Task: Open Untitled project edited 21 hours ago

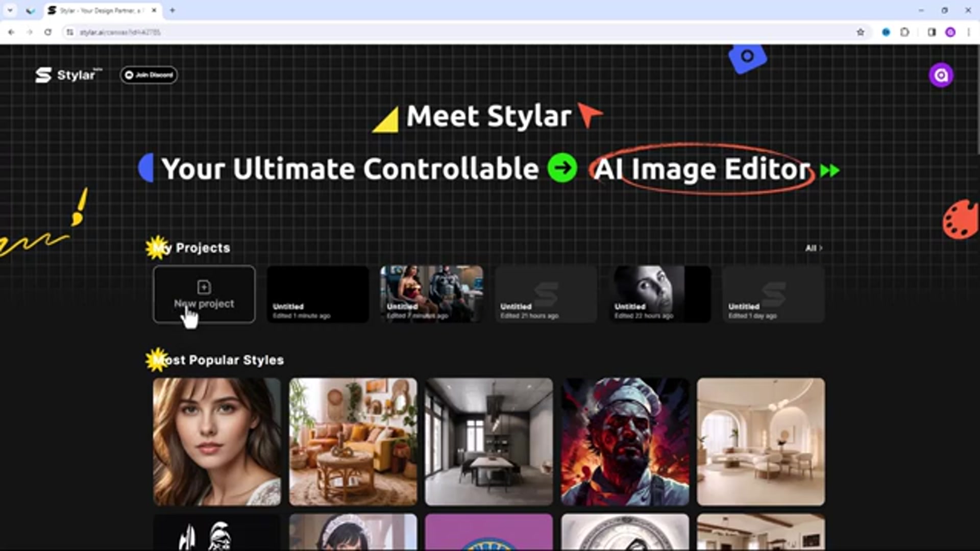Action: 546,294
